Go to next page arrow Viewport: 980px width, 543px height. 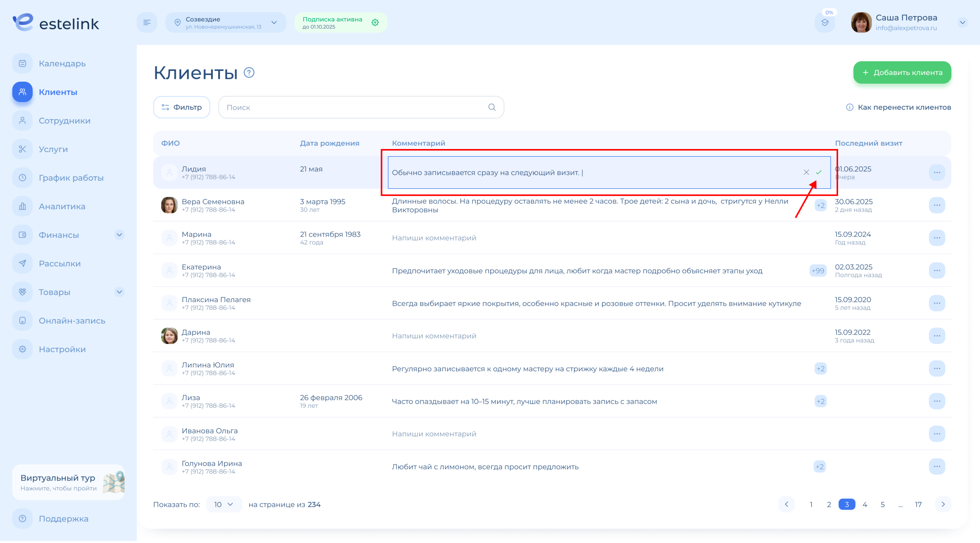(943, 504)
